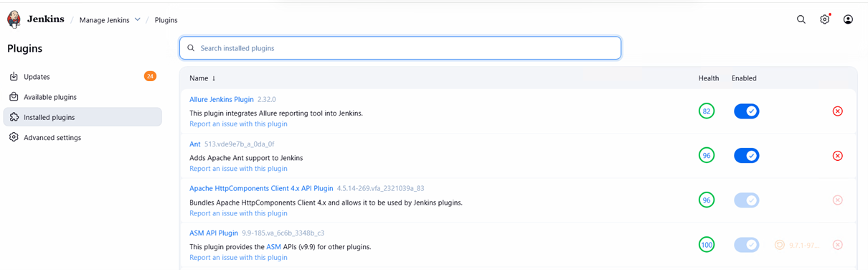
Task: Click health score 82 for Allure plugin
Action: (x=707, y=111)
